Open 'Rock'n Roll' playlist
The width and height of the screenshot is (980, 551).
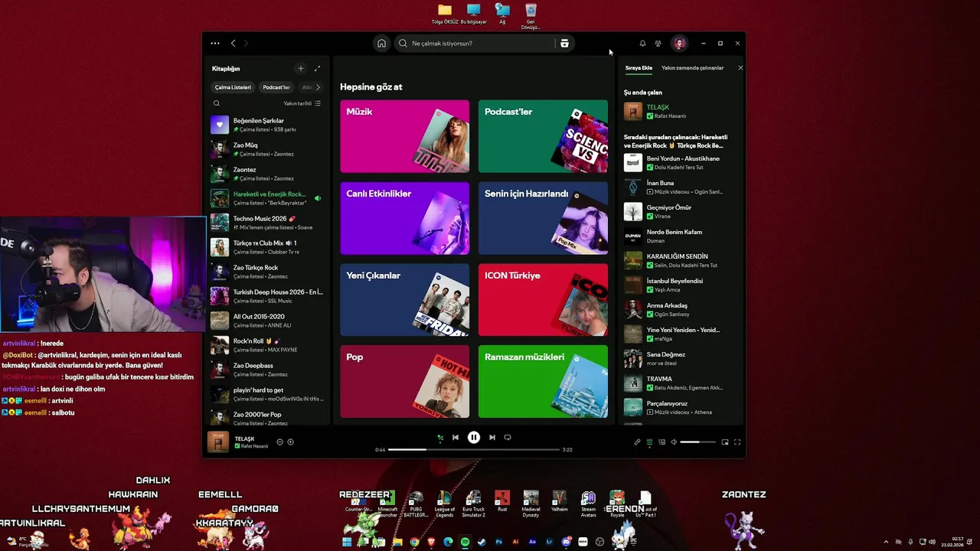(x=267, y=345)
